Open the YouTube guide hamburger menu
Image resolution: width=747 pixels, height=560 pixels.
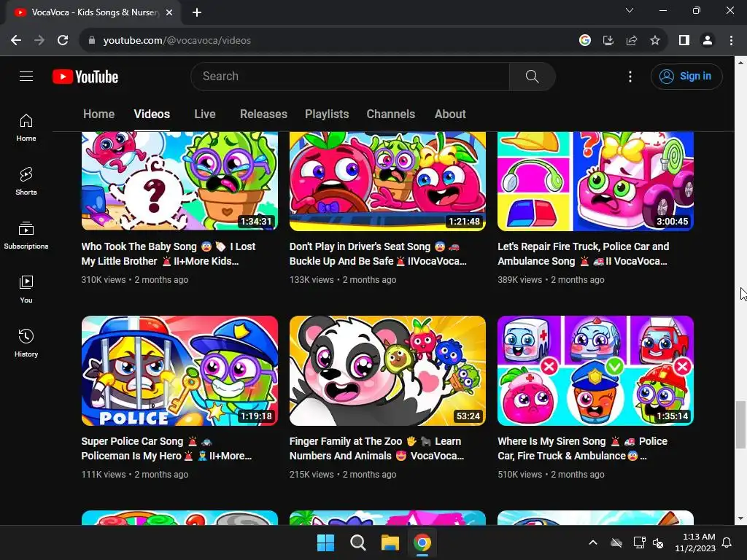[26, 76]
